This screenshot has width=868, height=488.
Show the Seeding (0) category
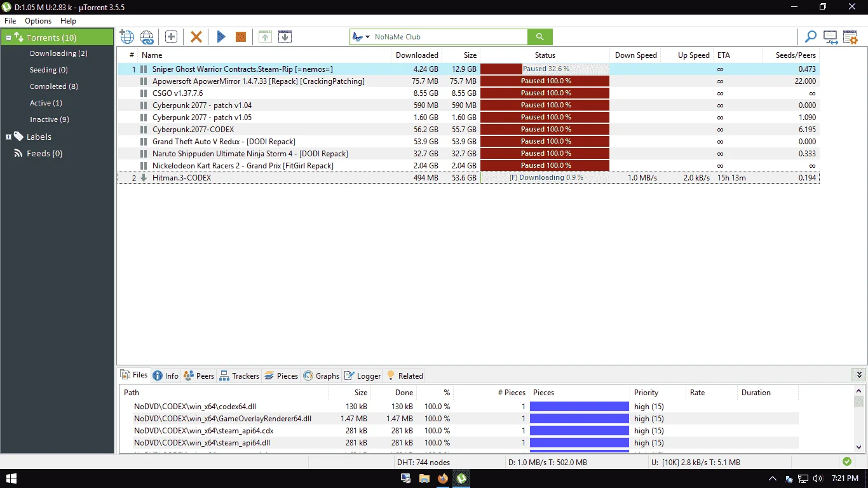[x=49, y=70]
